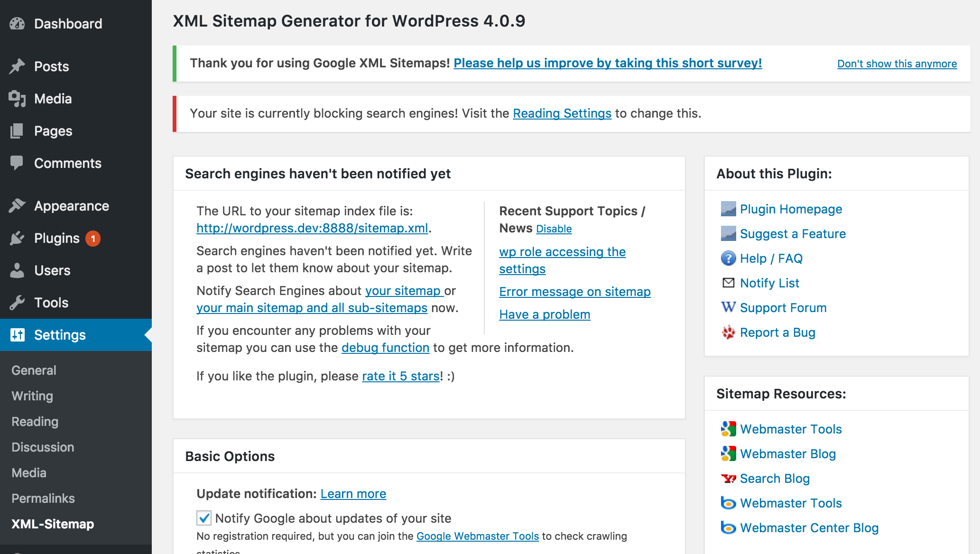Click the Help / FAQ question mark icon

click(728, 259)
